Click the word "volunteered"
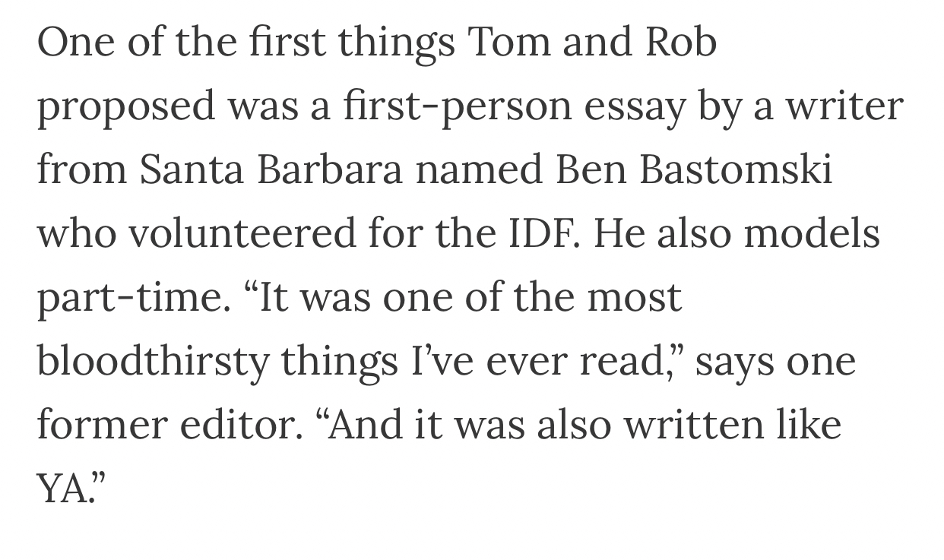 [242, 233]
